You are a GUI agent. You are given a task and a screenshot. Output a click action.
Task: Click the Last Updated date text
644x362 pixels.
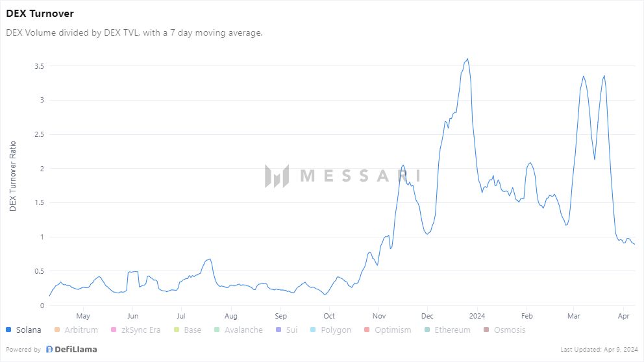(x=598, y=350)
